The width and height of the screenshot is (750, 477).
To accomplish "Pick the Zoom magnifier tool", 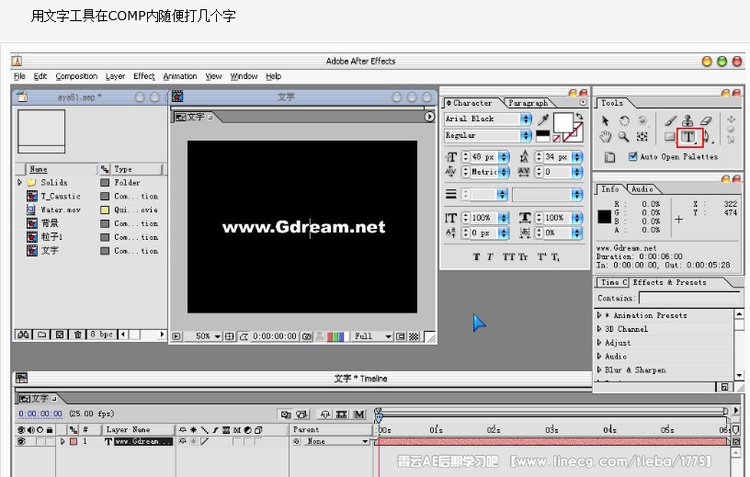I will (x=624, y=137).
